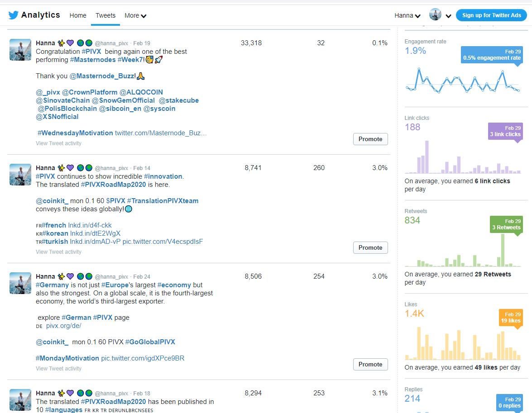This screenshot has width=532, height=413.
Task: Open pic.twitter.com/V4ecspdIsF link
Action: (x=163, y=242)
